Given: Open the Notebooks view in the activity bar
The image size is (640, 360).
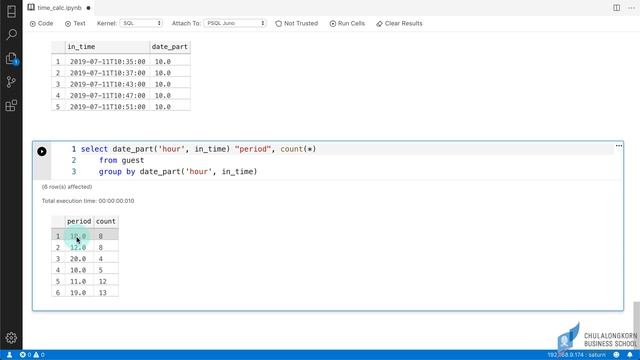Looking at the screenshot, I should [x=11, y=11].
